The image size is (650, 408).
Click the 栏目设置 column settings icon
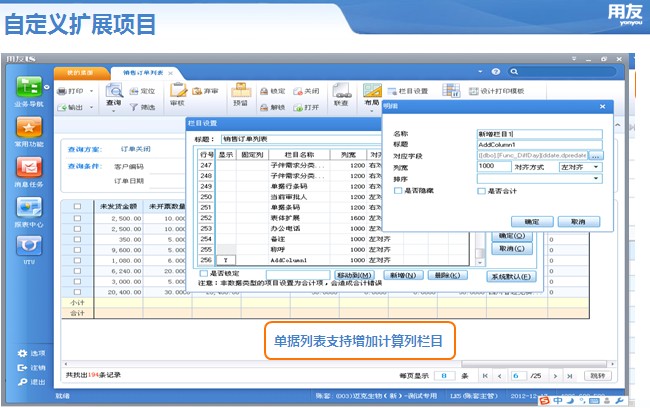click(x=392, y=91)
